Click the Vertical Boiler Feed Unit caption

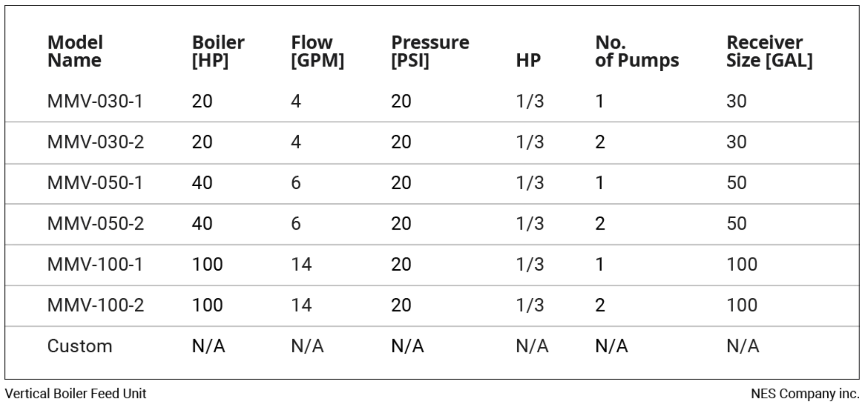click(75, 394)
